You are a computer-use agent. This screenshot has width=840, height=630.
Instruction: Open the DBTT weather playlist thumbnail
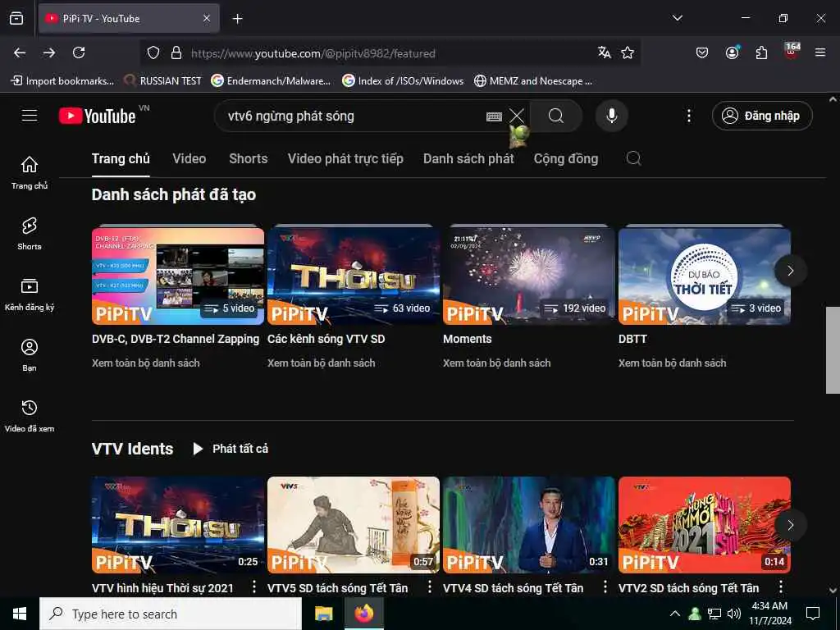tap(705, 276)
